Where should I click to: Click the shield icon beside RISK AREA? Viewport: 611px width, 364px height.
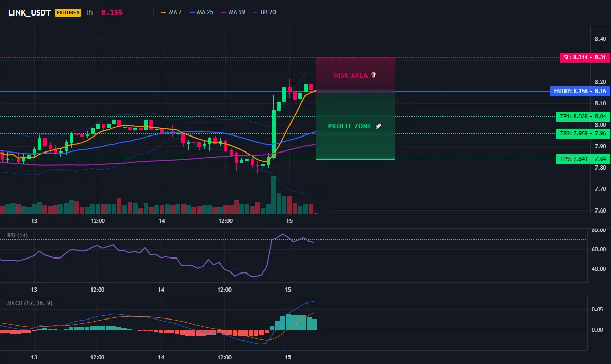pyautogui.click(x=373, y=75)
